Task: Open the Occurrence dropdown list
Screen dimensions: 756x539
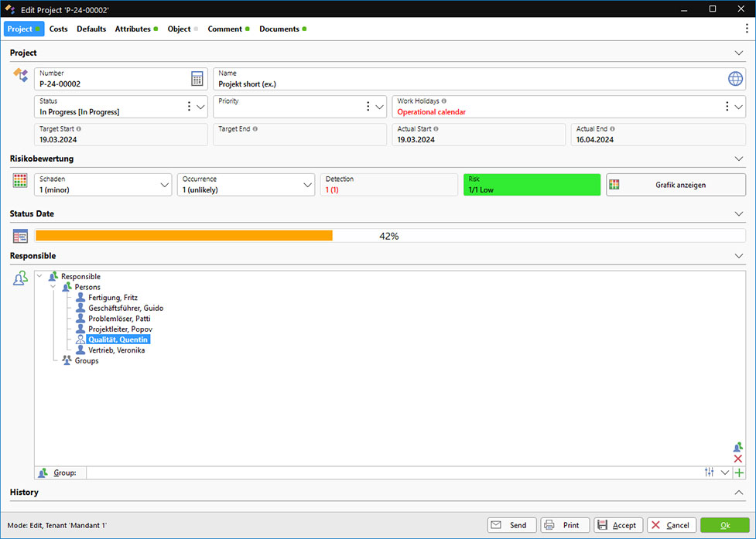Action: [306, 185]
